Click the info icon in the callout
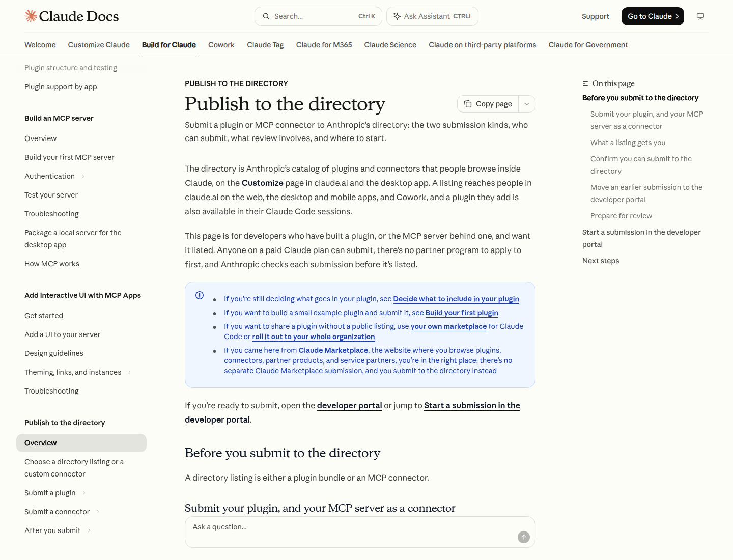733x560 pixels. point(200,295)
